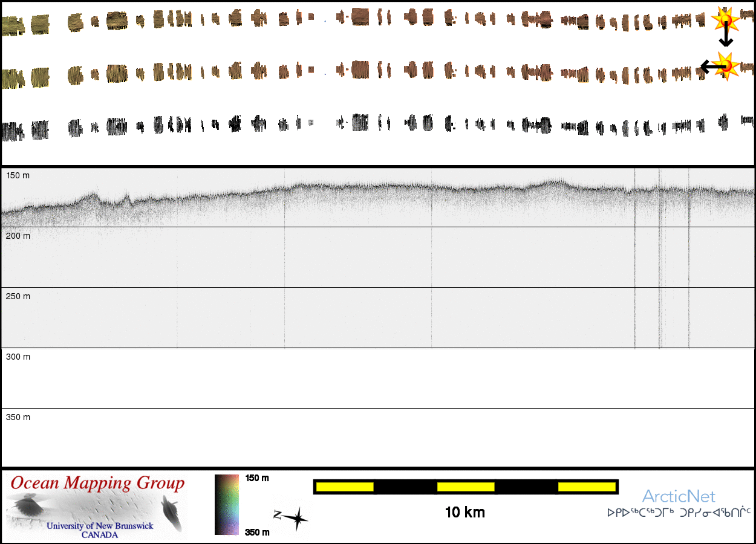The width and height of the screenshot is (756, 544).
Task: Click the leftmost yellow segment of the scale bar
Action: (344, 487)
